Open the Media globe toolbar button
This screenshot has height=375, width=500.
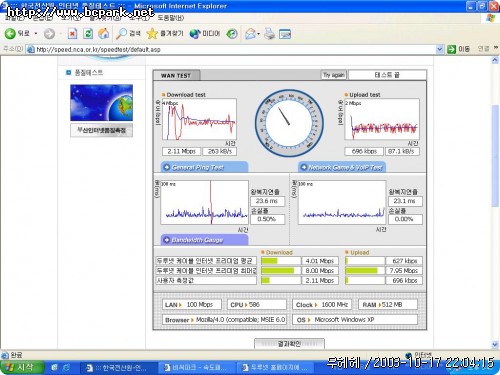click(205, 34)
